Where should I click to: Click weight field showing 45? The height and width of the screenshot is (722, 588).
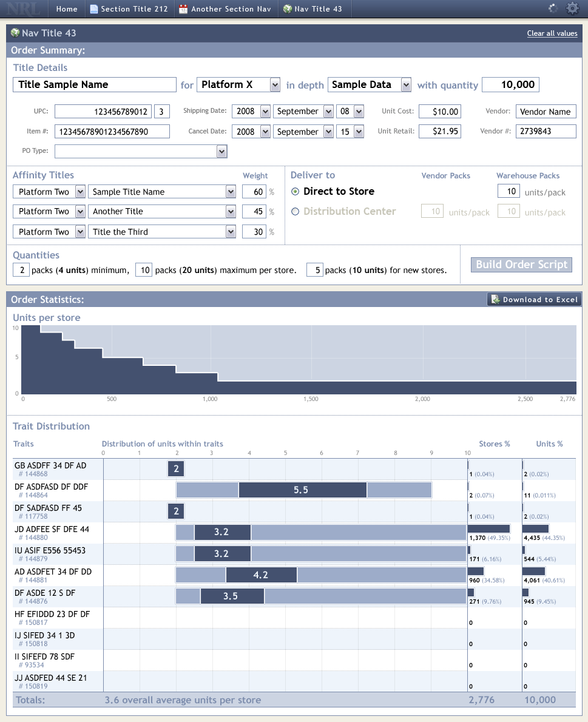[x=254, y=211]
